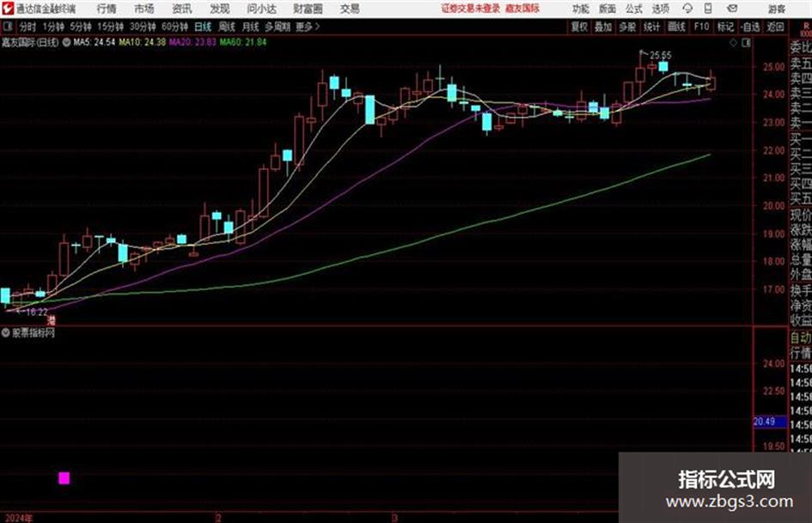Image resolution: width=812 pixels, height=523 pixels.
Task: Click the MA20: 23.83 label
Action: (x=192, y=42)
